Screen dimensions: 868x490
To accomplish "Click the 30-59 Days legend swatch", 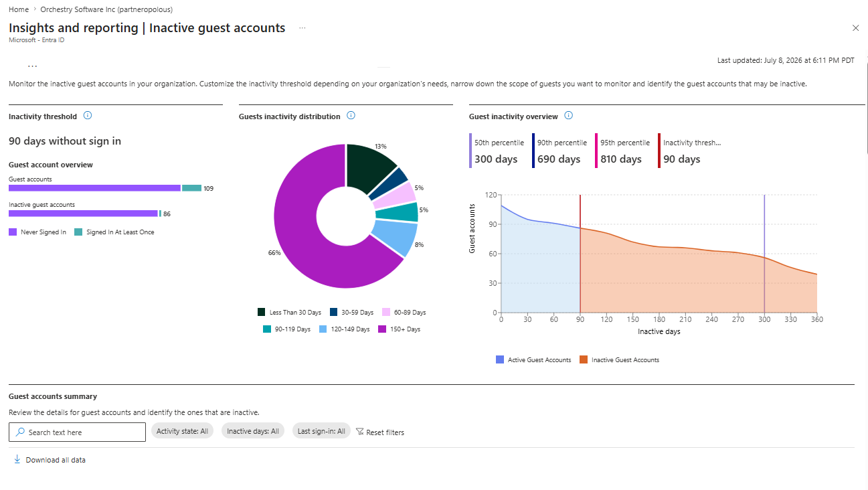I will tap(333, 313).
